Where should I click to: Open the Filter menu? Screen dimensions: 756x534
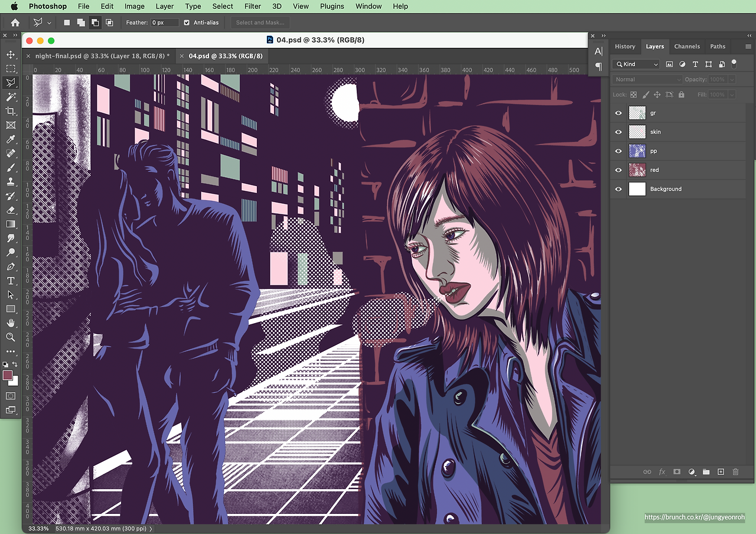click(253, 6)
